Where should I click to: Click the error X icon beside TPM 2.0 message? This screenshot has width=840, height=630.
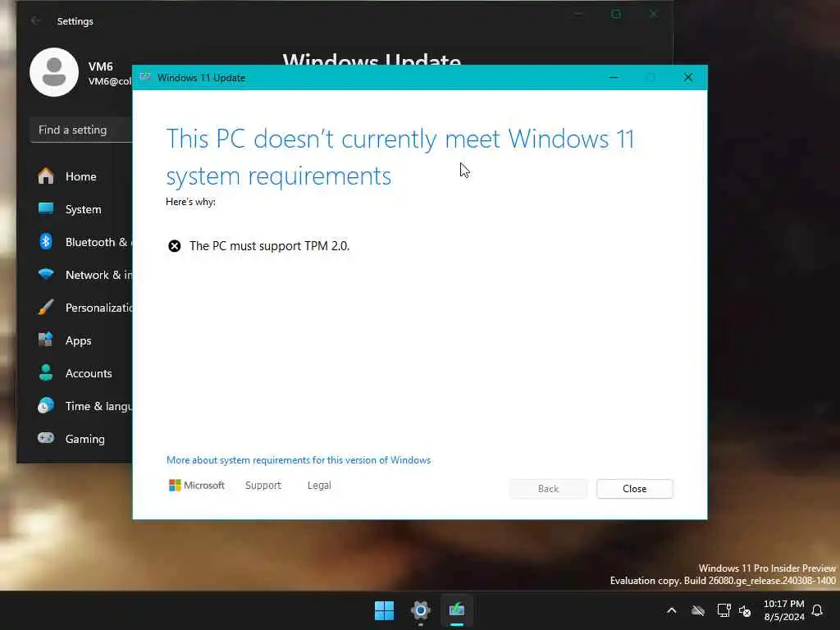[x=175, y=246]
